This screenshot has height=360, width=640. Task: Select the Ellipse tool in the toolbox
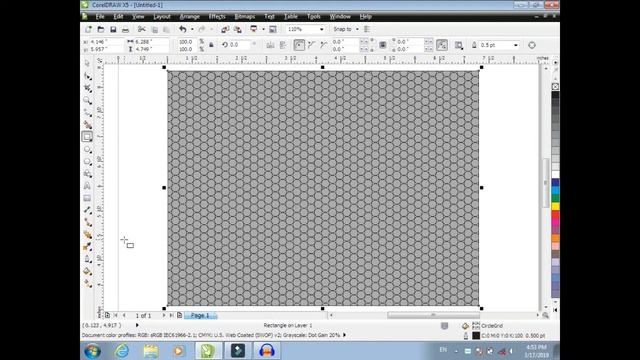click(x=87, y=149)
